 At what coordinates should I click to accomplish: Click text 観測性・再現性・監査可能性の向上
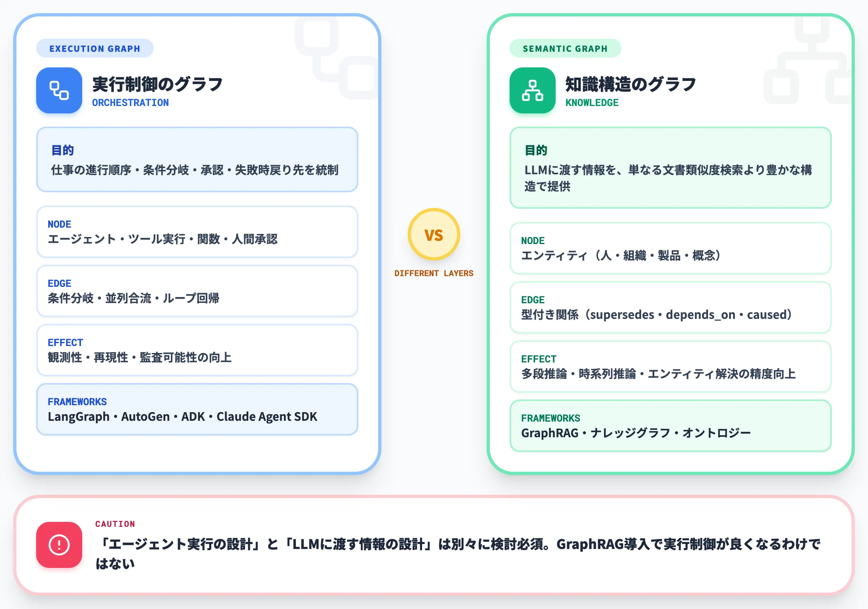pos(140,357)
